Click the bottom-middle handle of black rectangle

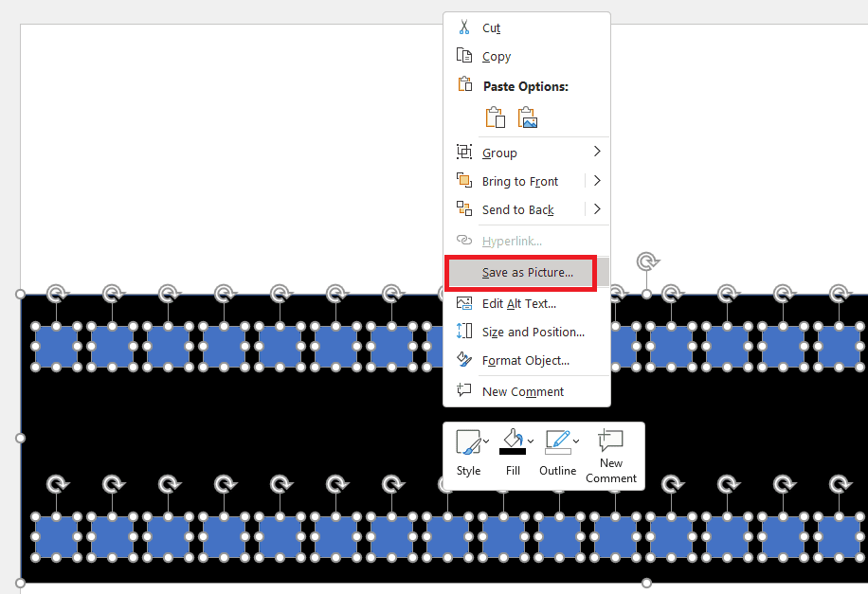click(x=646, y=583)
